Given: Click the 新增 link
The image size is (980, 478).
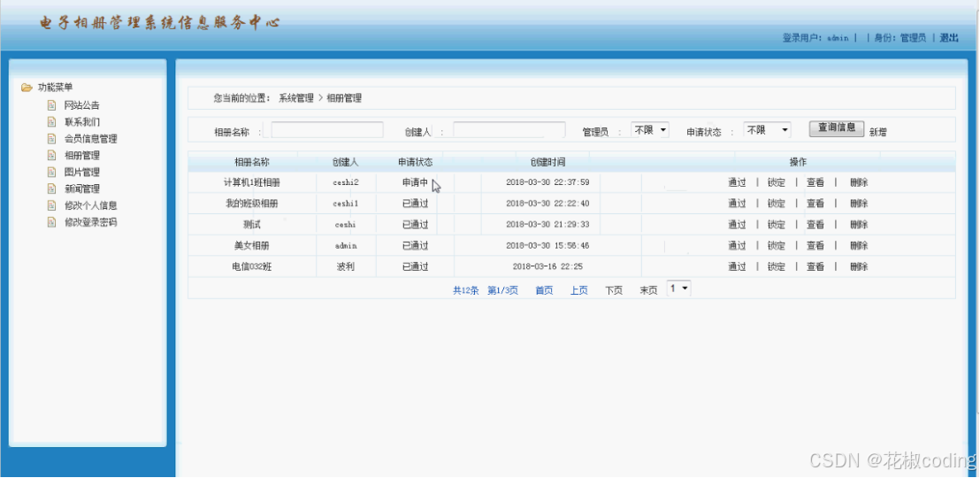Looking at the screenshot, I should pos(877,132).
